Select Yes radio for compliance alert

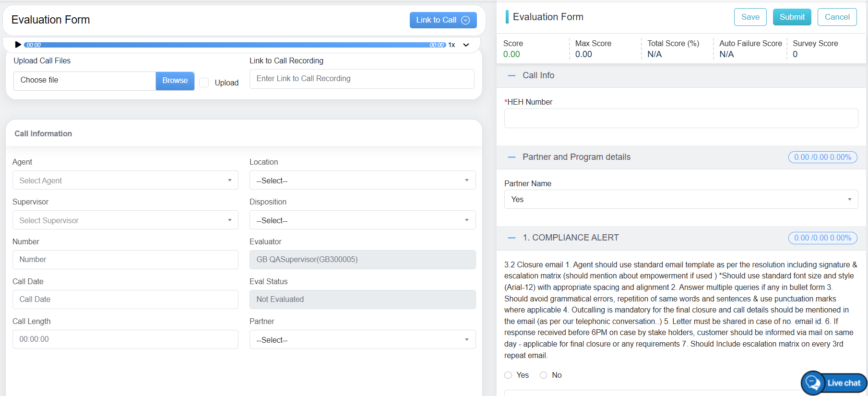pyautogui.click(x=508, y=375)
